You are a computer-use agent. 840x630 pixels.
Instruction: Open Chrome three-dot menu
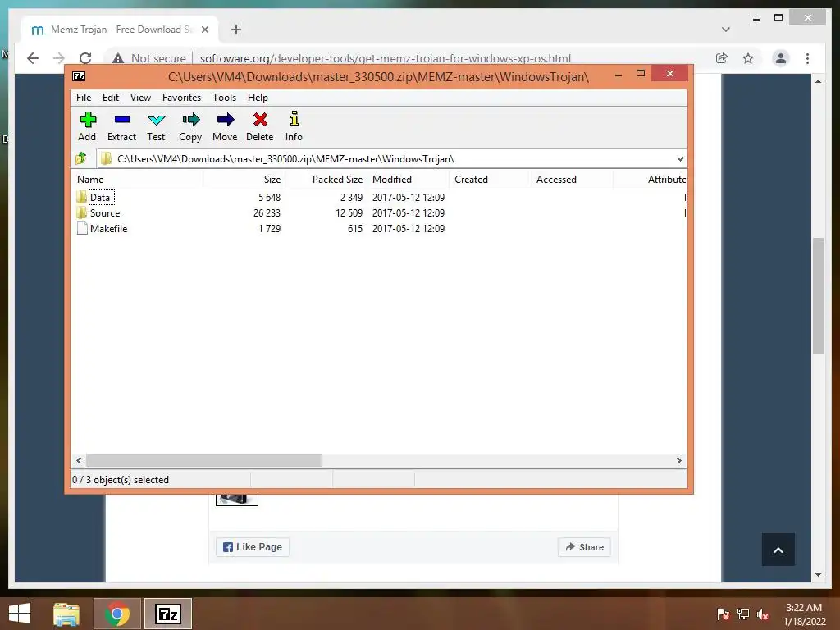point(807,58)
